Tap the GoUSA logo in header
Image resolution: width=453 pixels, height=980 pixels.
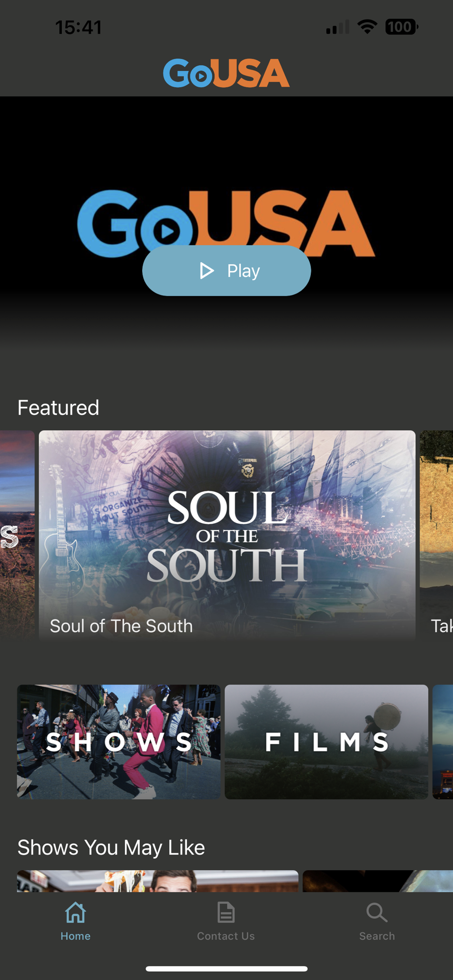tap(226, 73)
